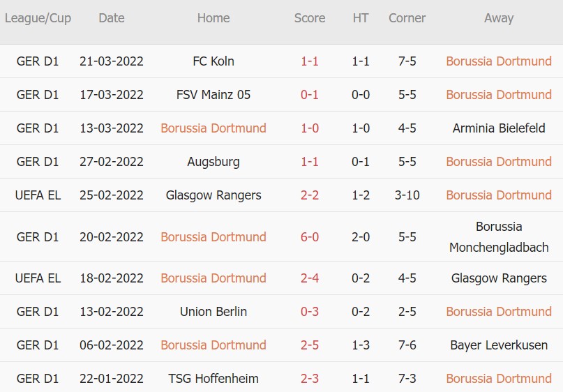Select the Corner column header
This screenshot has width=563, height=392.
point(407,19)
